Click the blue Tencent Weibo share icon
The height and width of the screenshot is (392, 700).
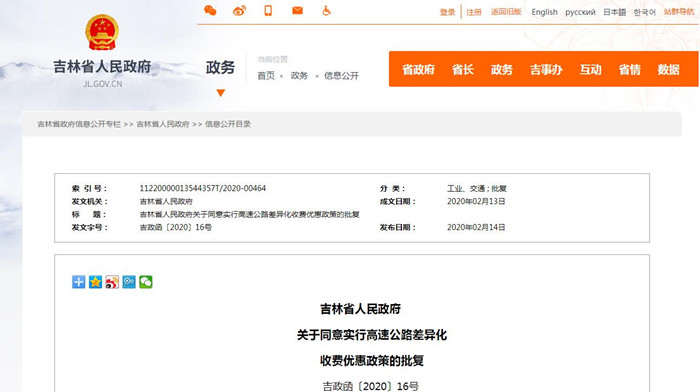tap(129, 282)
